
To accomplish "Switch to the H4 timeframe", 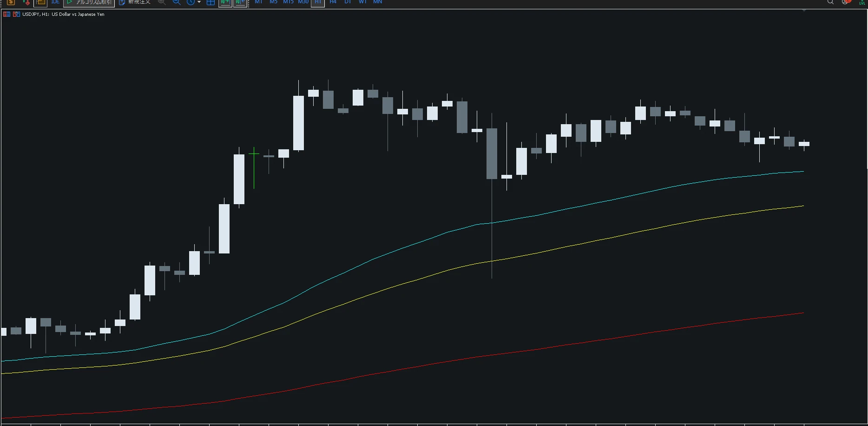I will pos(333,2).
